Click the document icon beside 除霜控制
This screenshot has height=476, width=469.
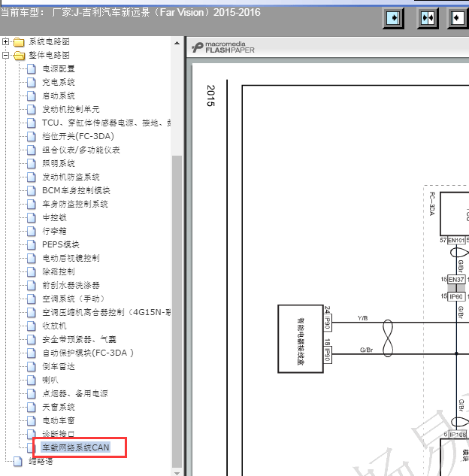click(32, 271)
